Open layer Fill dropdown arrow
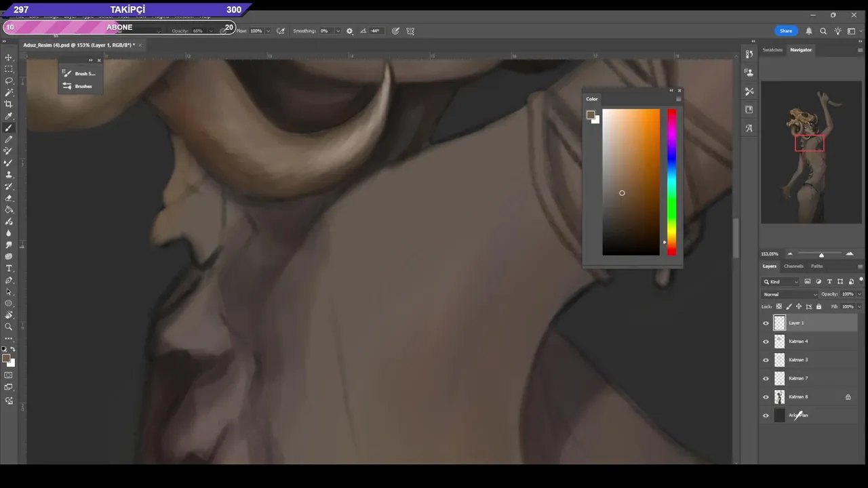The image size is (868, 488). (x=859, y=306)
